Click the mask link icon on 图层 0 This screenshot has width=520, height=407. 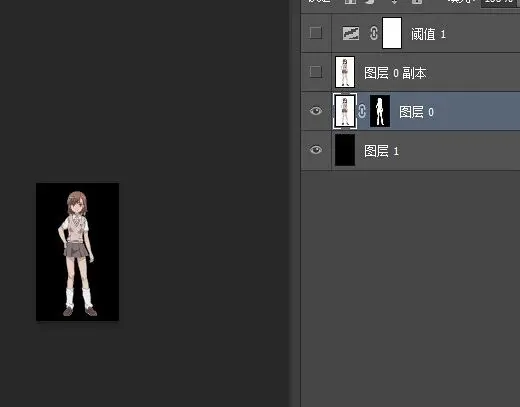coord(362,111)
